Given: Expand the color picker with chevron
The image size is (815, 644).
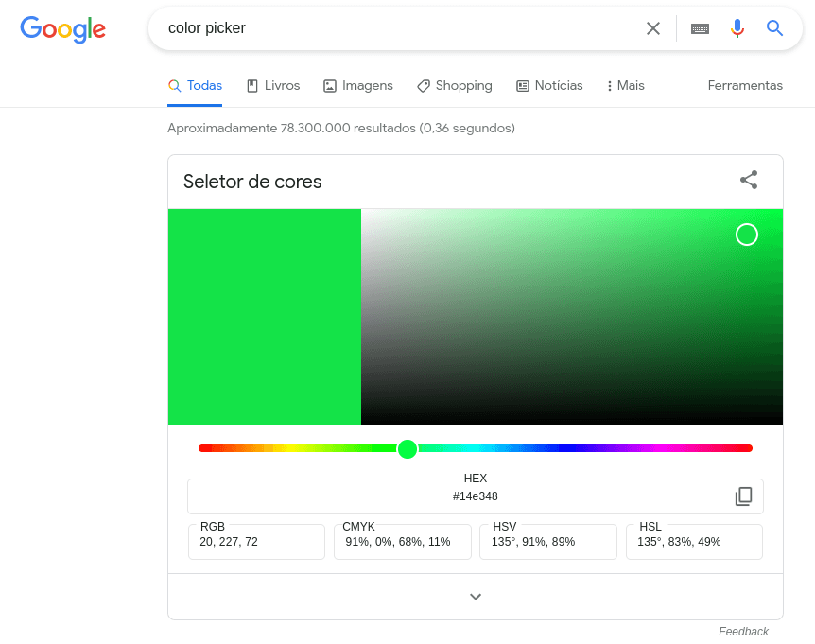Looking at the screenshot, I should tap(476, 597).
